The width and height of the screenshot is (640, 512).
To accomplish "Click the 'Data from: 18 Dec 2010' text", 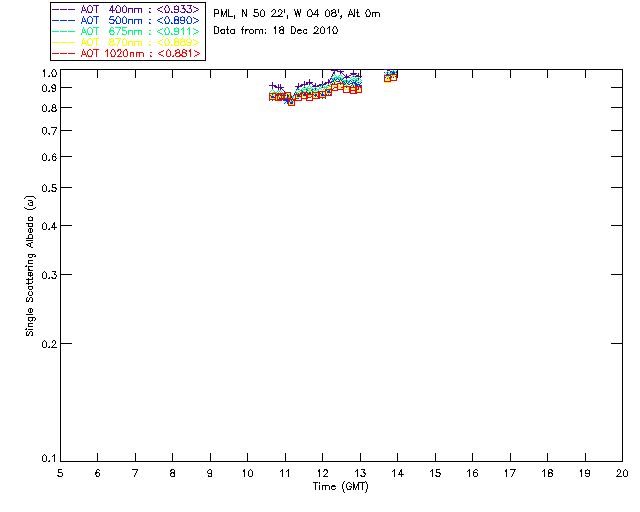I will pyautogui.click(x=276, y=31).
